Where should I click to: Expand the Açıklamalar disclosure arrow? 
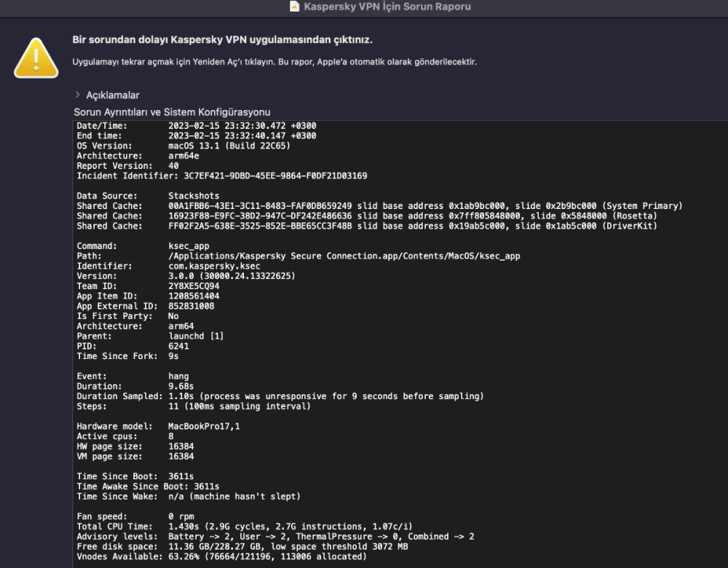coord(78,95)
